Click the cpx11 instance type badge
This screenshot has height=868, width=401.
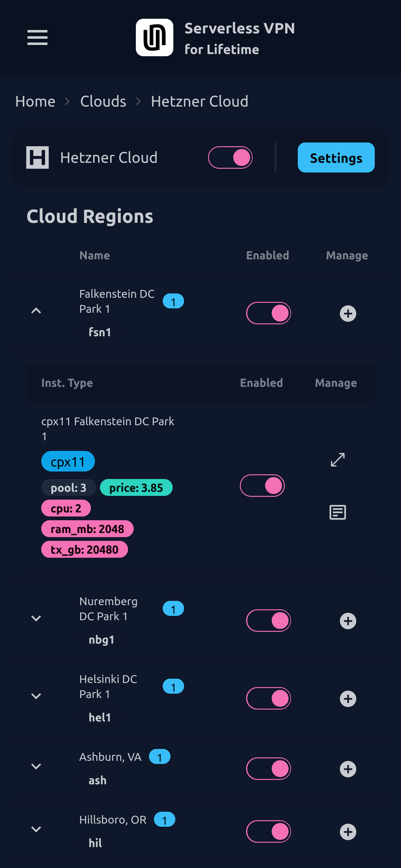point(68,461)
